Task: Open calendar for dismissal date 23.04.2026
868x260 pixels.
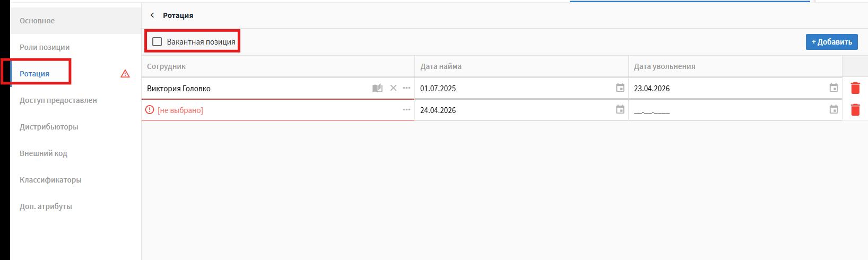Action: [x=834, y=88]
